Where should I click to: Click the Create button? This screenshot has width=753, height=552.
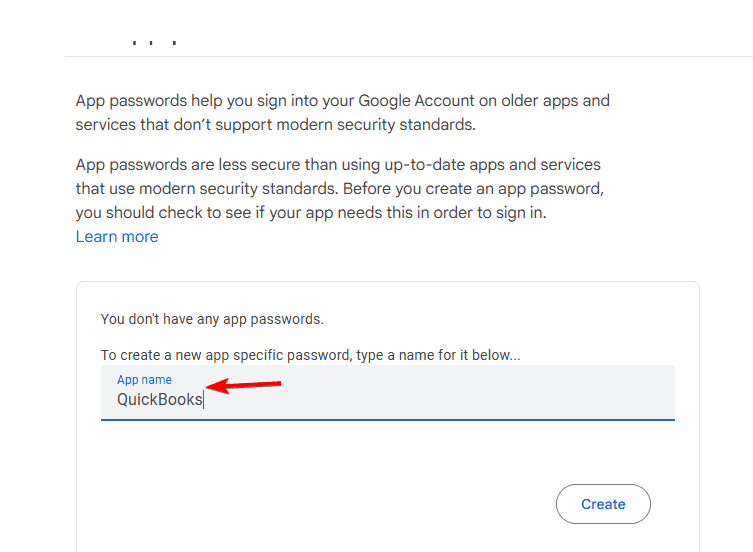click(x=603, y=504)
